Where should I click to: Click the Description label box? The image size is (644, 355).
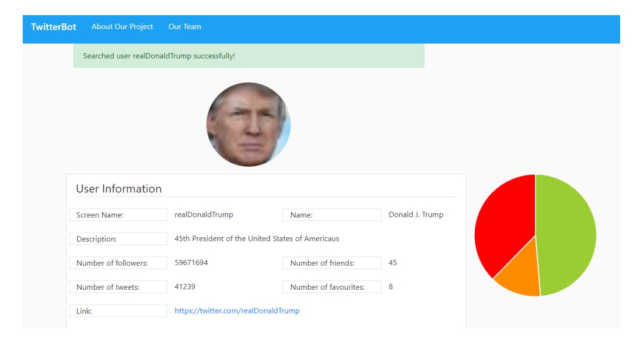pos(118,239)
